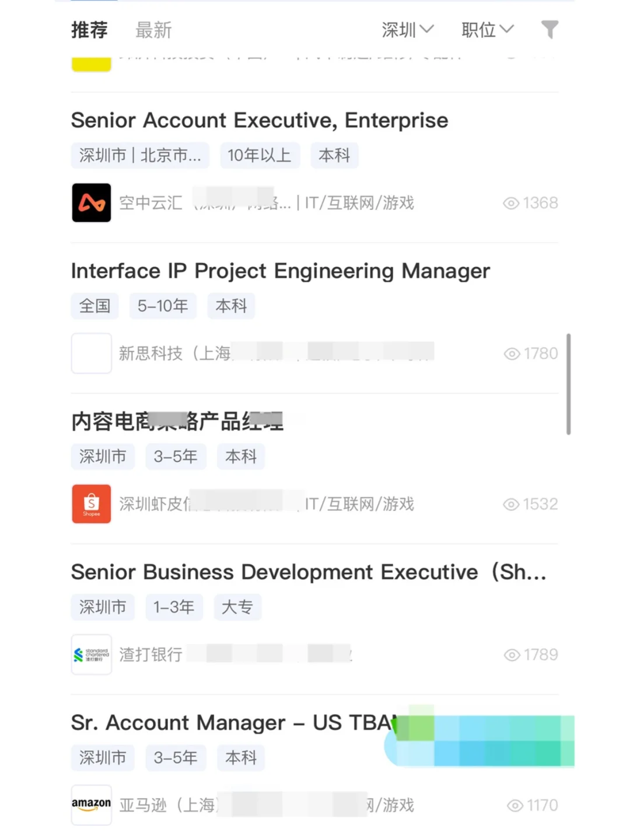Switch to the 推荐 tab
The height and width of the screenshot is (840, 630).
(x=89, y=30)
